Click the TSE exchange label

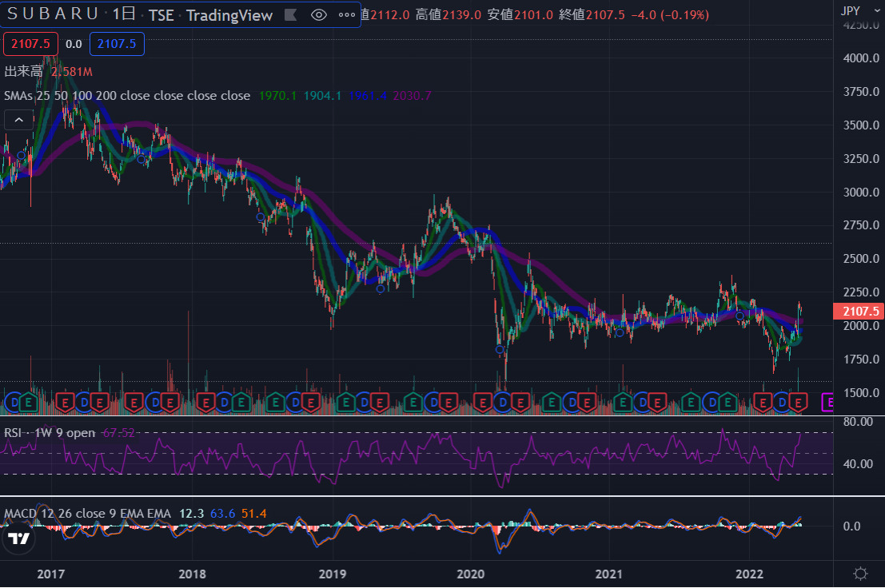[161, 15]
